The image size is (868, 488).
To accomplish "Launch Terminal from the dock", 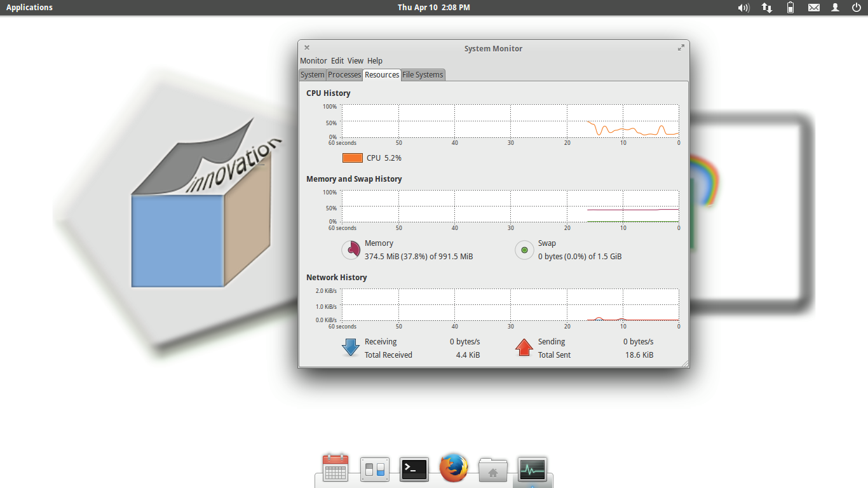I will (414, 469).
